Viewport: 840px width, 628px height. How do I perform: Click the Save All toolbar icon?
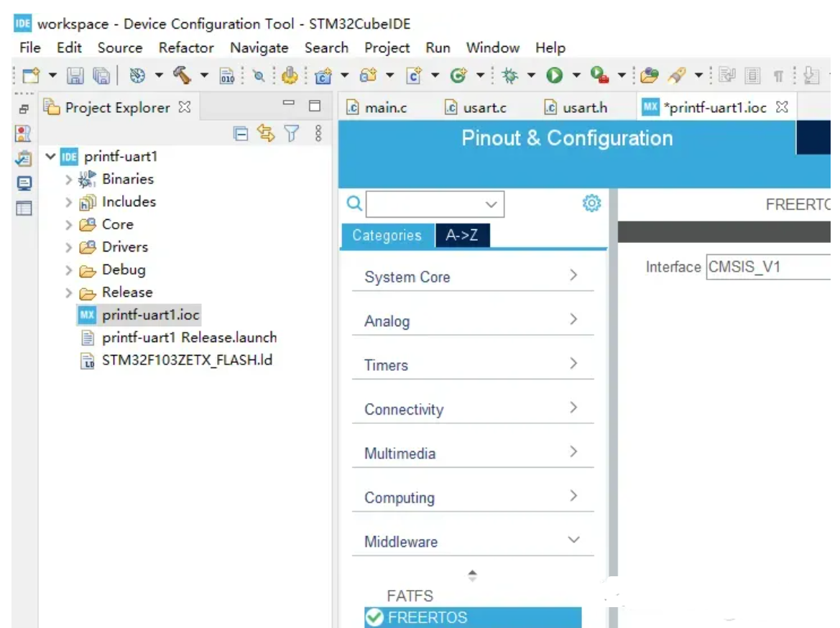tap(101, 75)
